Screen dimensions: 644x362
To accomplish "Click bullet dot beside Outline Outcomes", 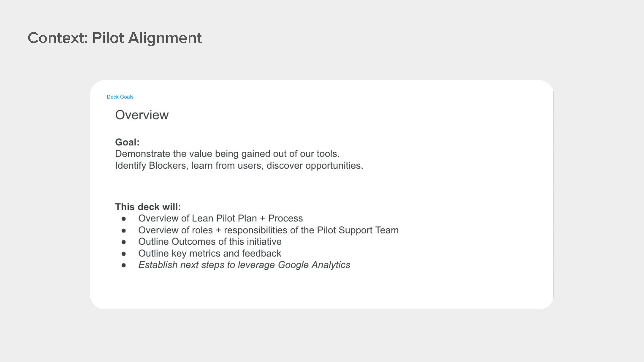I will pos(123,242).
